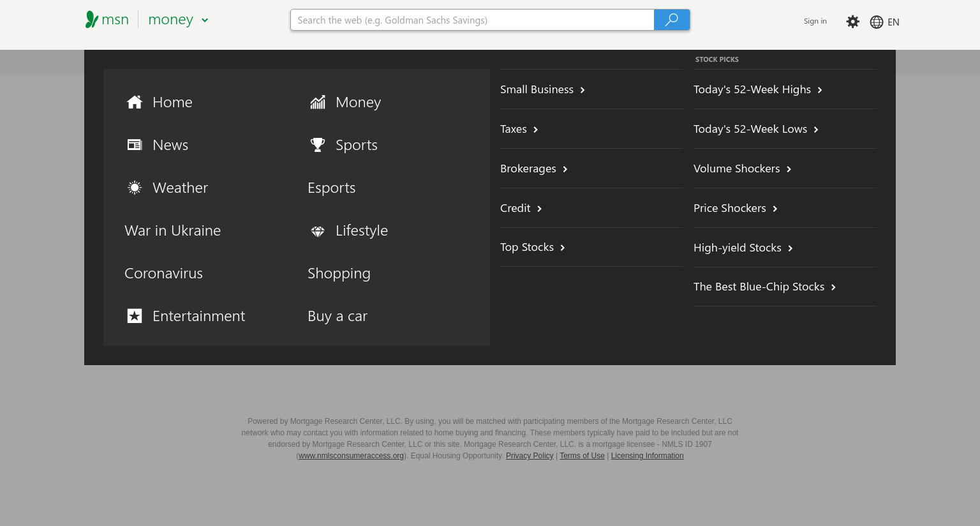Open Coronavirus section
Viewport: 980px width, 526px height.
coord(163,273)
